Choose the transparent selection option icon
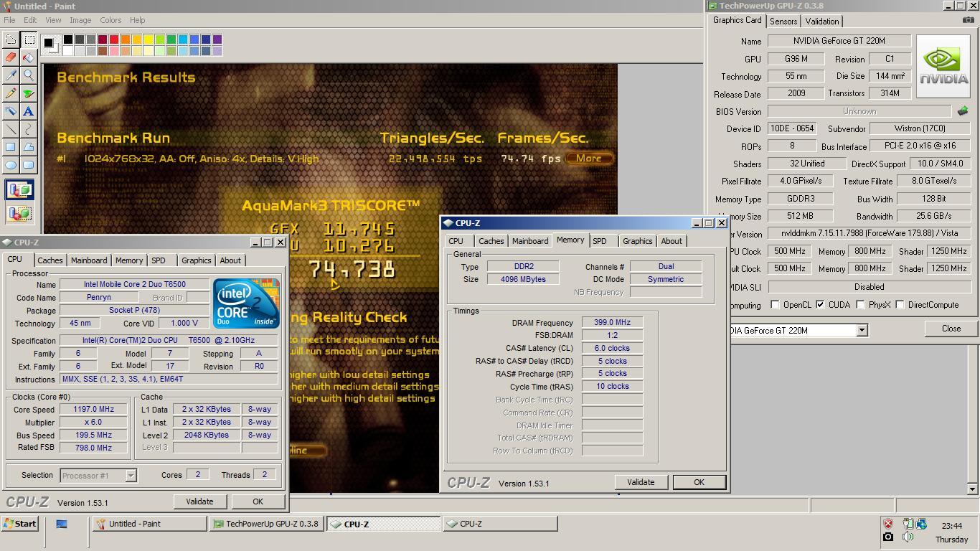Screen dimensions: 980x551 pyautogui.click(x=20, y=213)
